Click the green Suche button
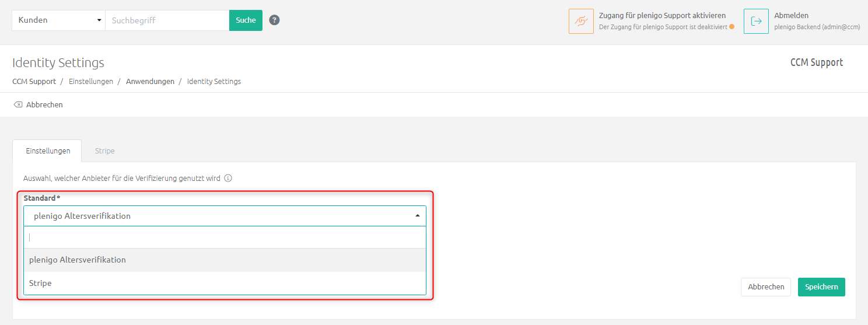Screen dimensions: 868x325 [x=246, y=20]
